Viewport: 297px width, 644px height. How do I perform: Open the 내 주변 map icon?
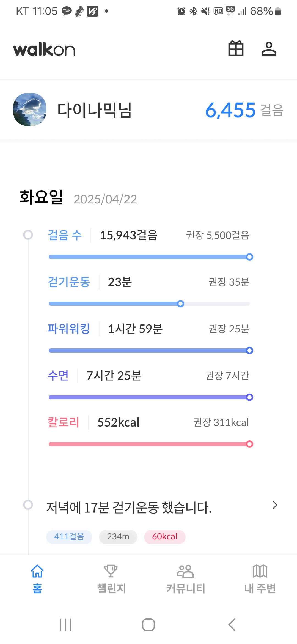[x=260, y=571]
